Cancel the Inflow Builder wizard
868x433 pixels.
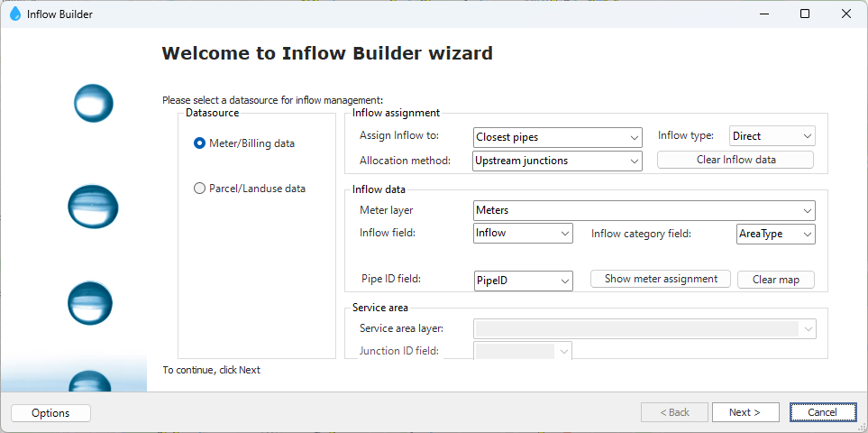(822, 412)
